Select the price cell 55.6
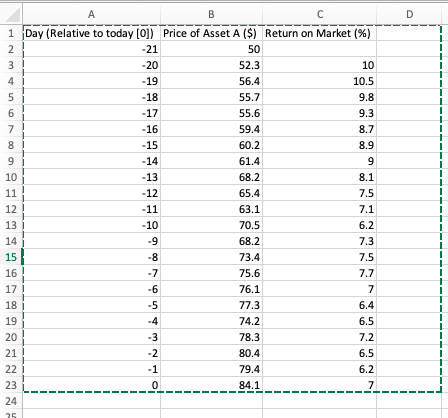 [211, 113]
